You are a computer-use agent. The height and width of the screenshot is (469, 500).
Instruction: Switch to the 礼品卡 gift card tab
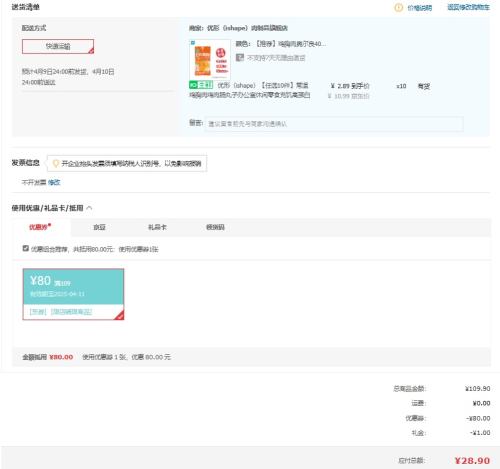[x=157, y=227]
